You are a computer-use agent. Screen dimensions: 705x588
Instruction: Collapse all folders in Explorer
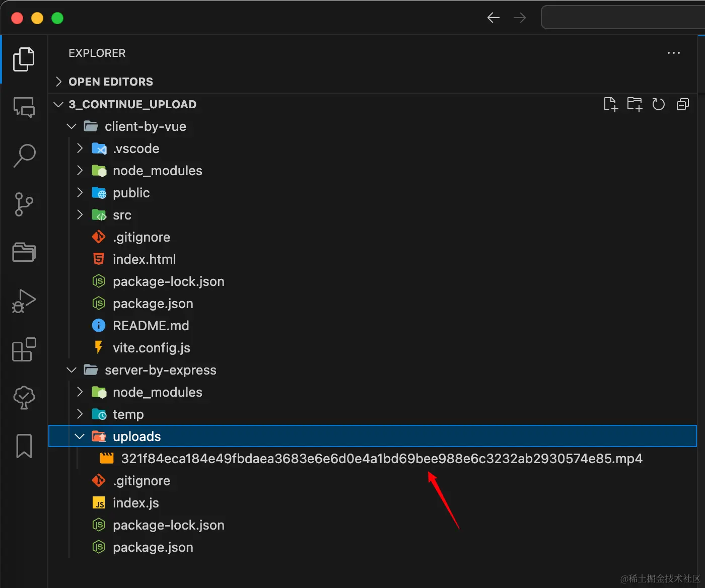tap(683, 104)
